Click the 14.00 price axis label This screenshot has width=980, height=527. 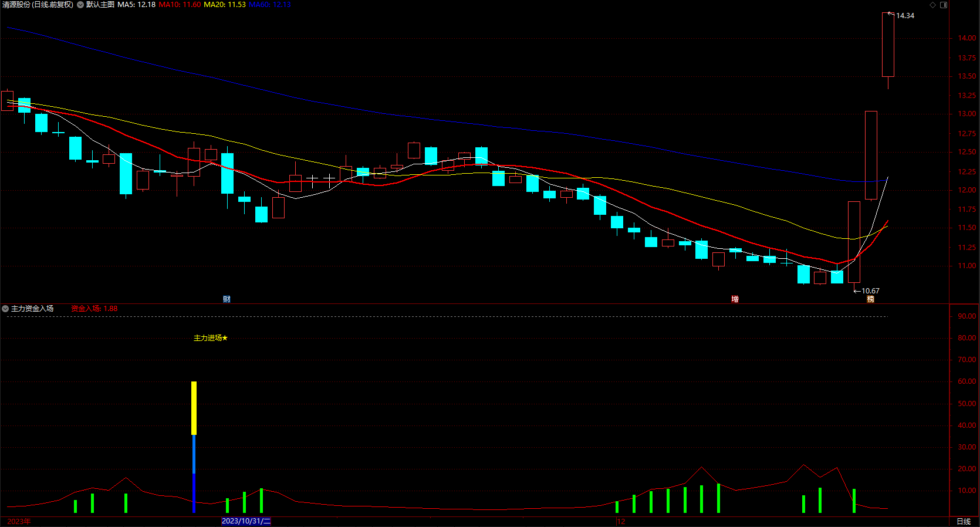(x=967, y=38)
